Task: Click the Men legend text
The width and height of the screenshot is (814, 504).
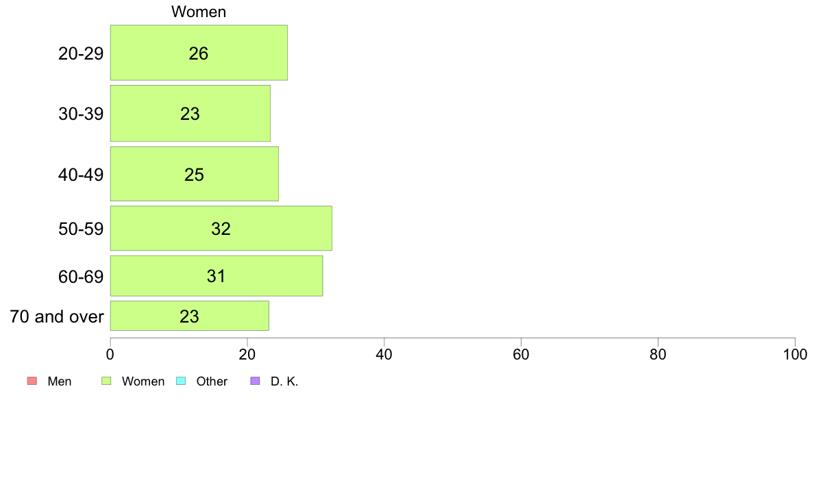Action: point(60,381)
